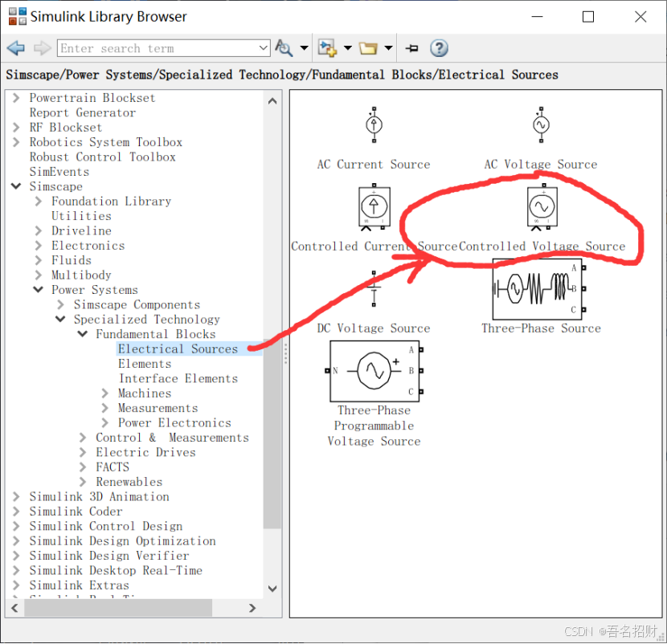This screenshot has height=644, width=667.
Task: Select RF Blockset entry
Action: point(66,127)
